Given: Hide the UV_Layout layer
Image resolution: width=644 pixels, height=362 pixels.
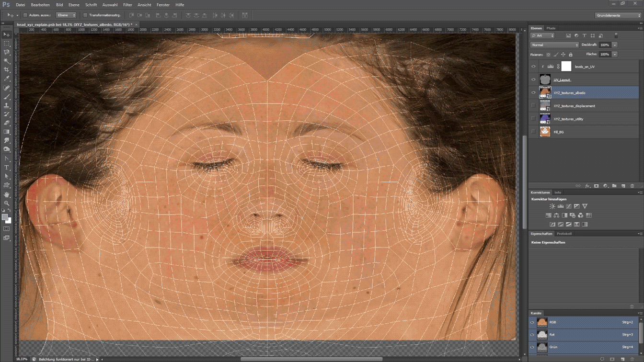Looking at the screenshot, I should (x=533, y=80).
